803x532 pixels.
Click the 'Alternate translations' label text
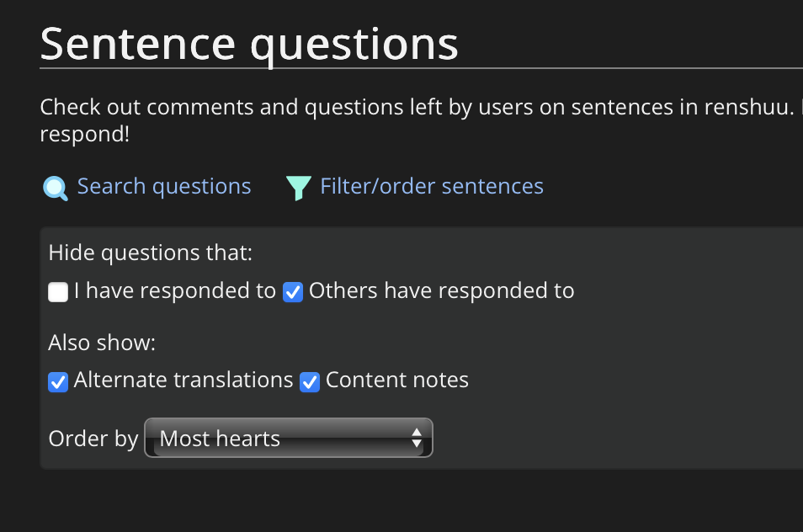[x=183, y=380]
